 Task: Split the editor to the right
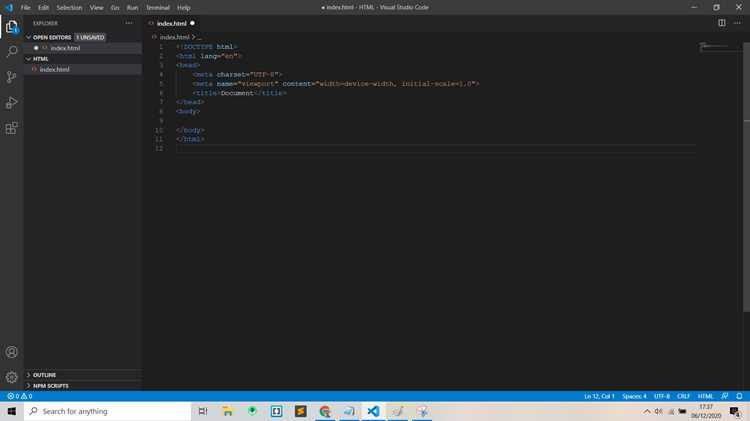pos(721,23)
